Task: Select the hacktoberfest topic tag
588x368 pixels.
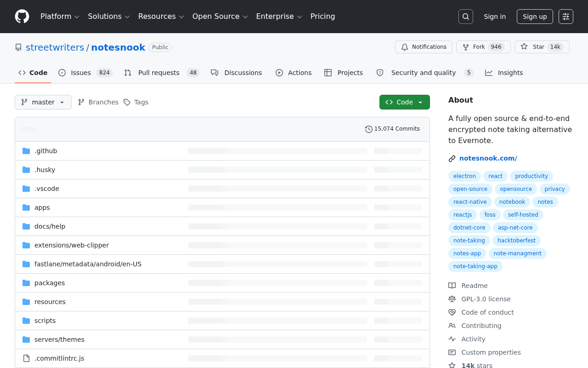Action: pyautogui.click(x=516, y=241)
